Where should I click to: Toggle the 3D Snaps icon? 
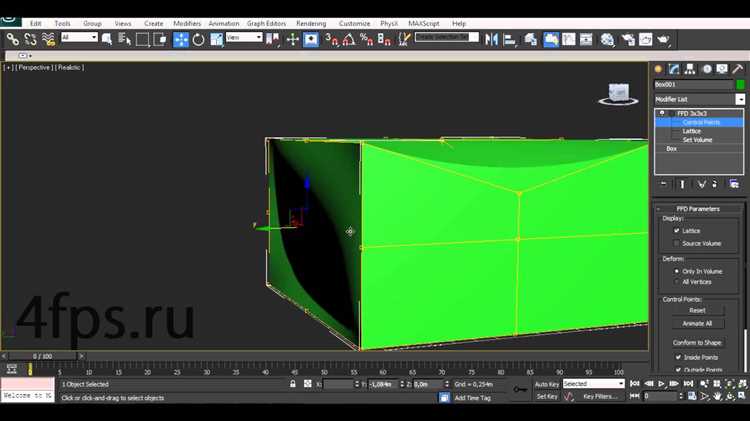pyautogui.click(x=331, y=39)
